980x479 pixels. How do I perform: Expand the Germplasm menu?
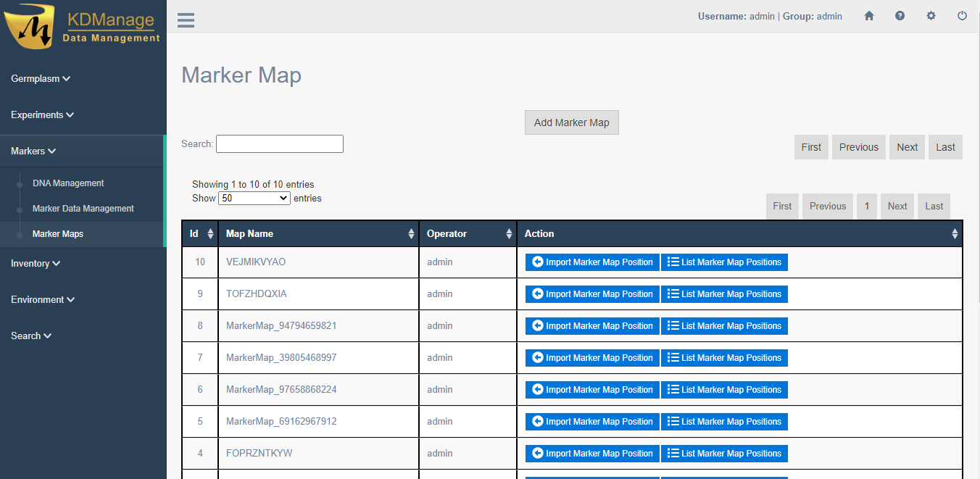click(41, 78)
